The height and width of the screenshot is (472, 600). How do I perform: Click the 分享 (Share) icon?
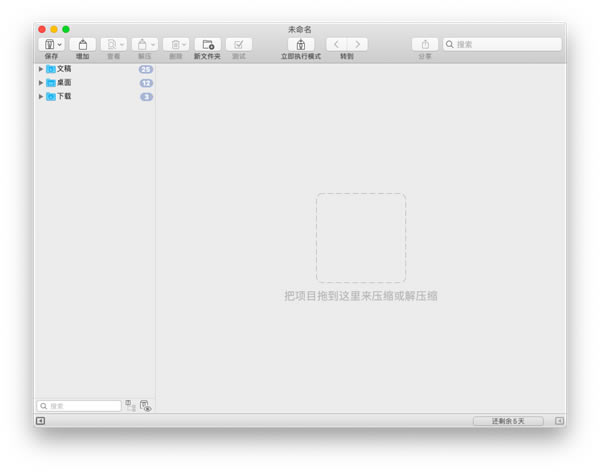click(425, 44)
